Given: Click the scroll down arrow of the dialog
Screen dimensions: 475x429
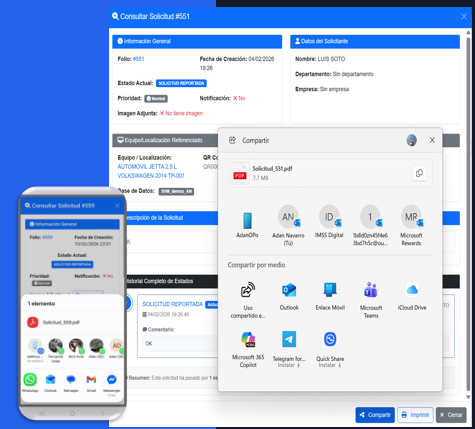Looking at the screenshot, I should coord(468,397).
